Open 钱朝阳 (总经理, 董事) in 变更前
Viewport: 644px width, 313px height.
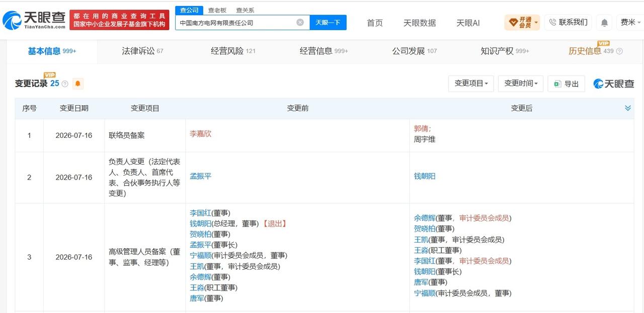click(200, 223)
